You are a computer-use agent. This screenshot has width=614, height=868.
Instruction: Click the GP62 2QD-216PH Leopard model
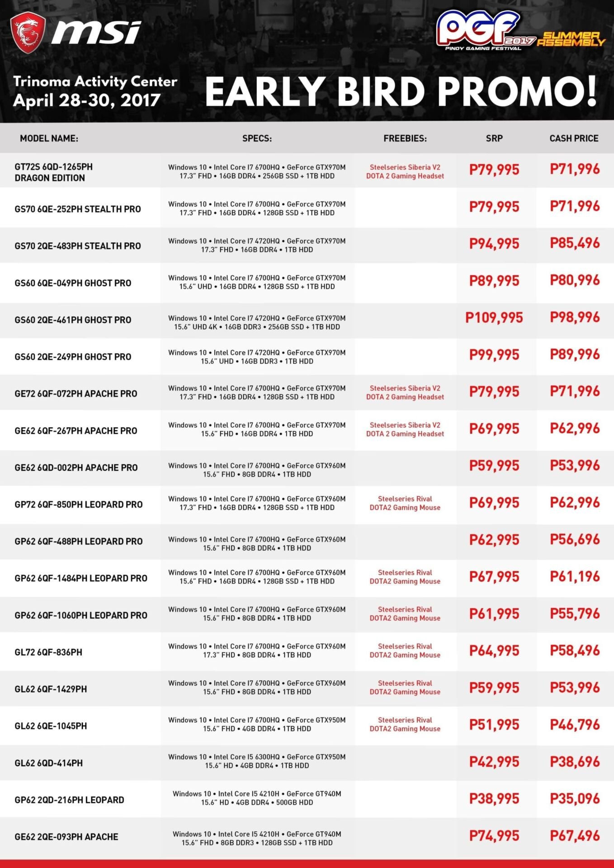[69, 800]
